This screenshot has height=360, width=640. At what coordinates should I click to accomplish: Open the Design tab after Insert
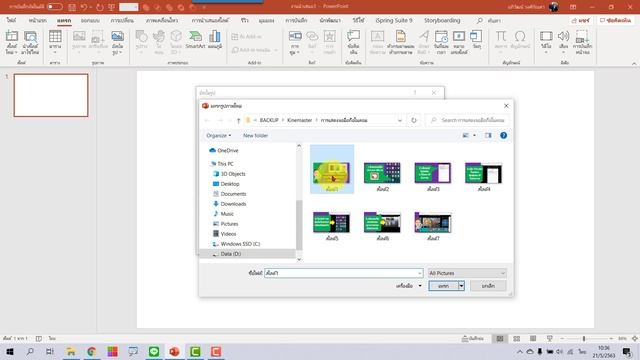pyautogui.click(x=90, y=20)
